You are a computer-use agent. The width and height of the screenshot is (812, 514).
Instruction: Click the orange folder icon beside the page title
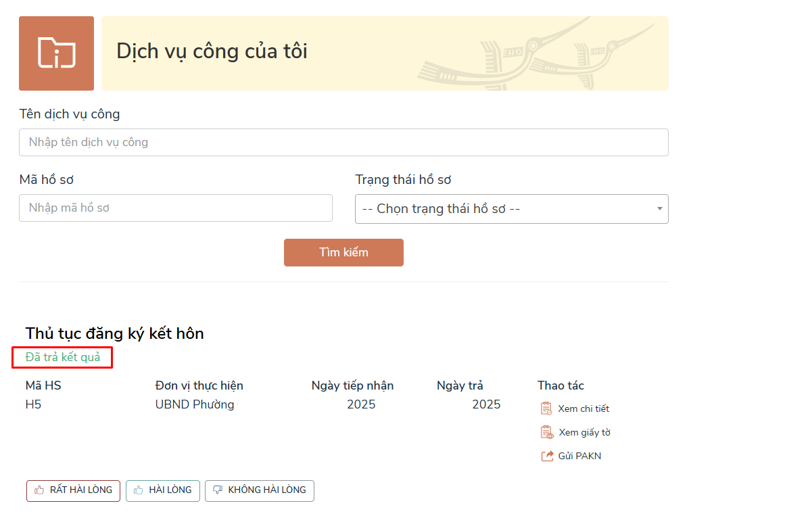tap(56, 51)
